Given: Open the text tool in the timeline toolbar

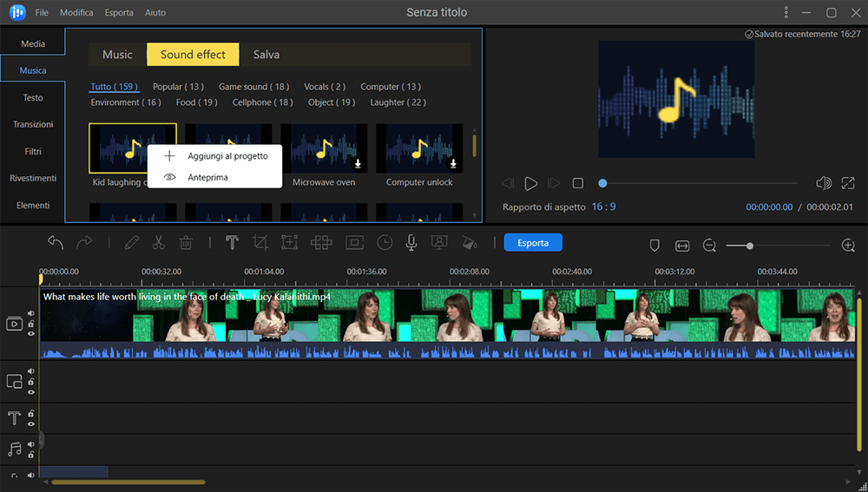Looking at the screenshot, I should (x=232, y=243).
